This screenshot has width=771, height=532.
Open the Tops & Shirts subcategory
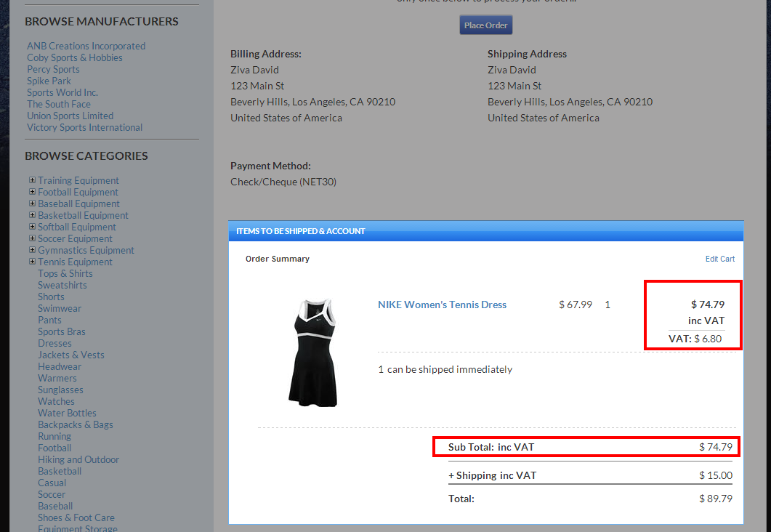(x=65, y=273)
